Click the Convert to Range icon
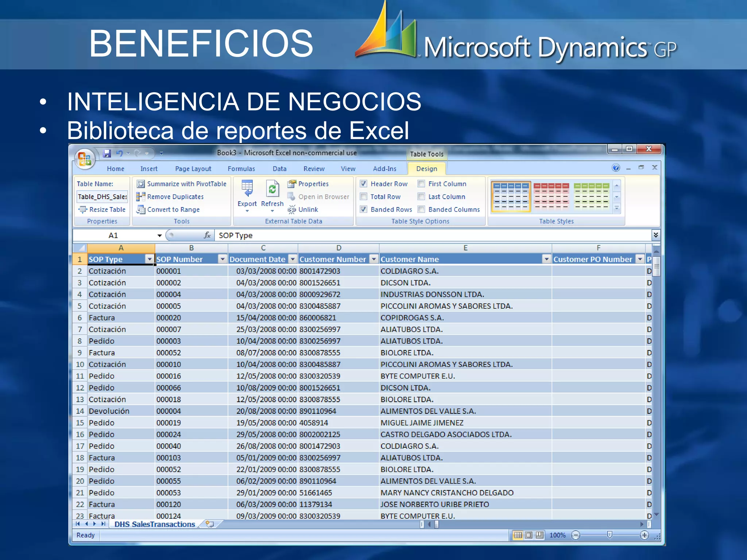The width and height of the screenshot is (747, 560). (141, 210)
